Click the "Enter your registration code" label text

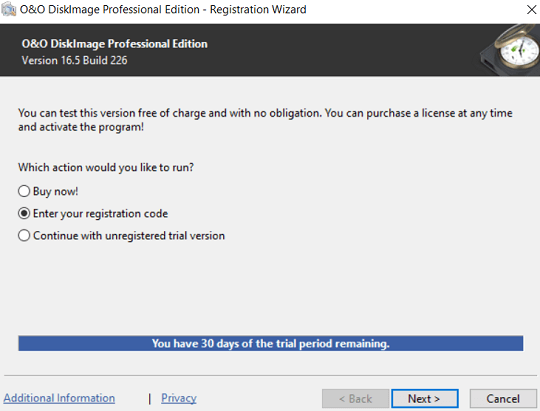[x=100, y=214]
